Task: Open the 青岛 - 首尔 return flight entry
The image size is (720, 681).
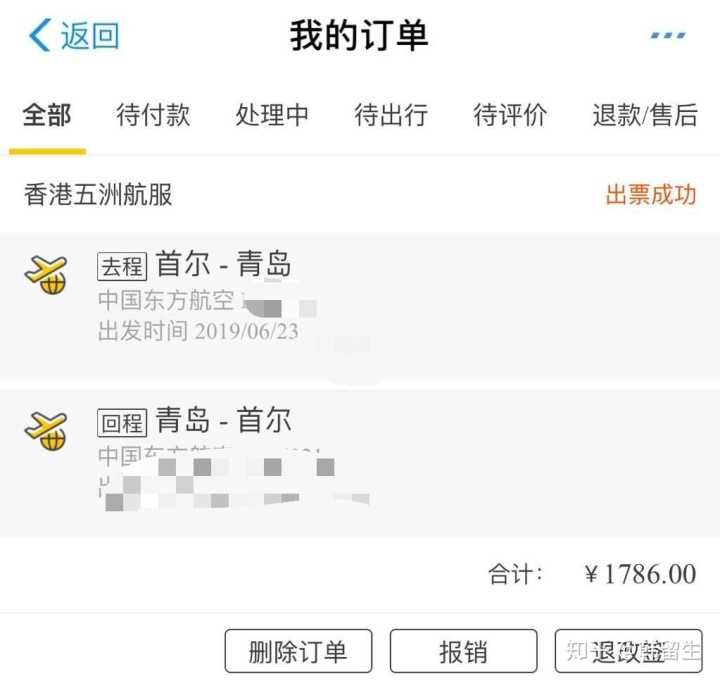Action: (x=360, y=462)
